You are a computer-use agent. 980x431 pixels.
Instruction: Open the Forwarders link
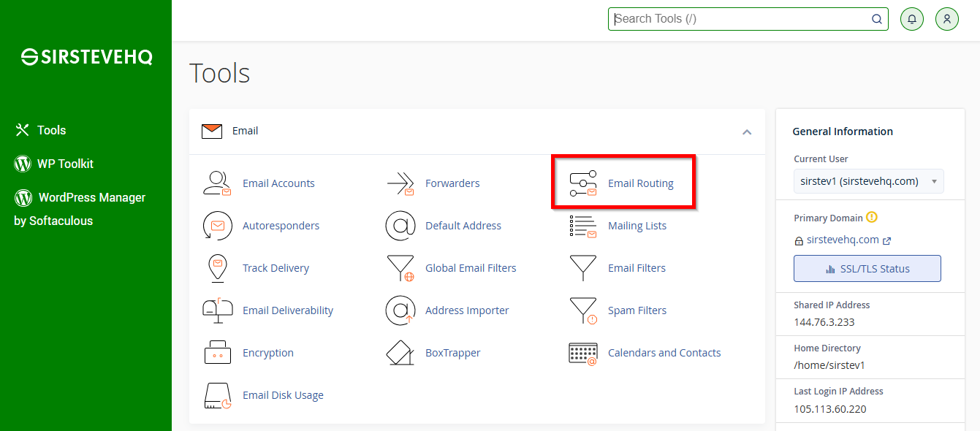coord(452,183)
